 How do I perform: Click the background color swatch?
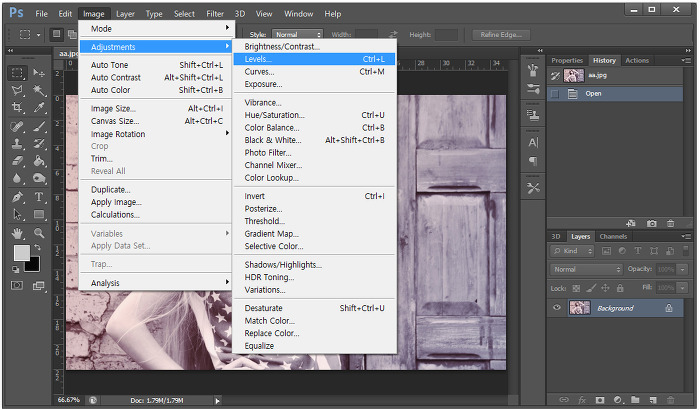click(34, 266)
